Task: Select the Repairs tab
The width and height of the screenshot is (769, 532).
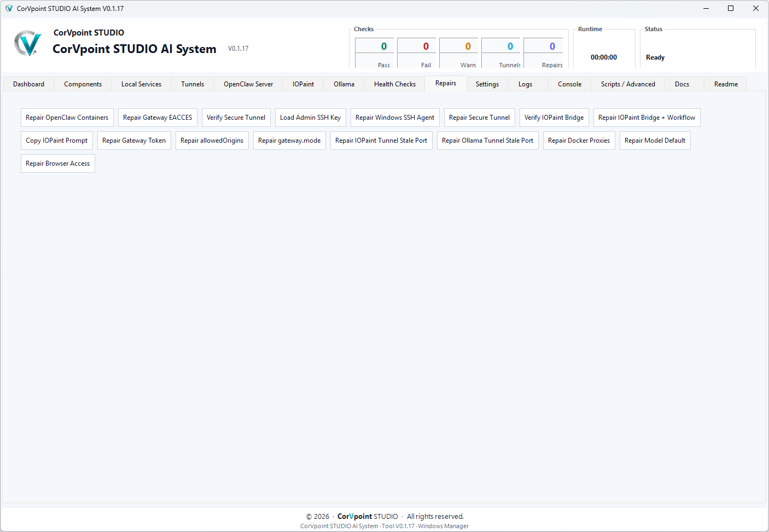Action: click(446, 83)
